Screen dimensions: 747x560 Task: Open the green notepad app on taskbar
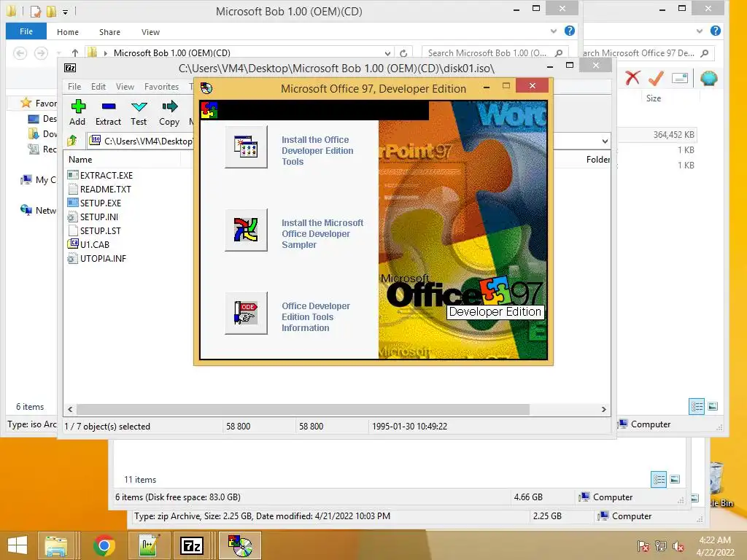(x=149, y=545)
